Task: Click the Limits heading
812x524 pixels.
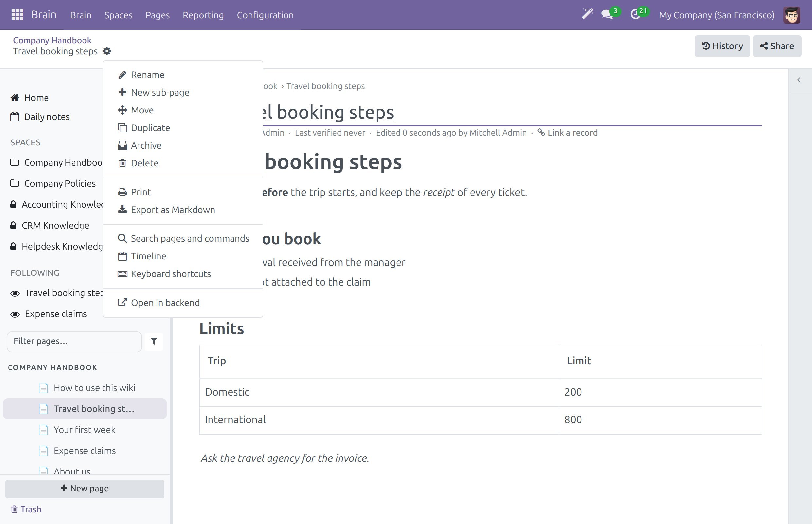Action: (x=221, y=329)
